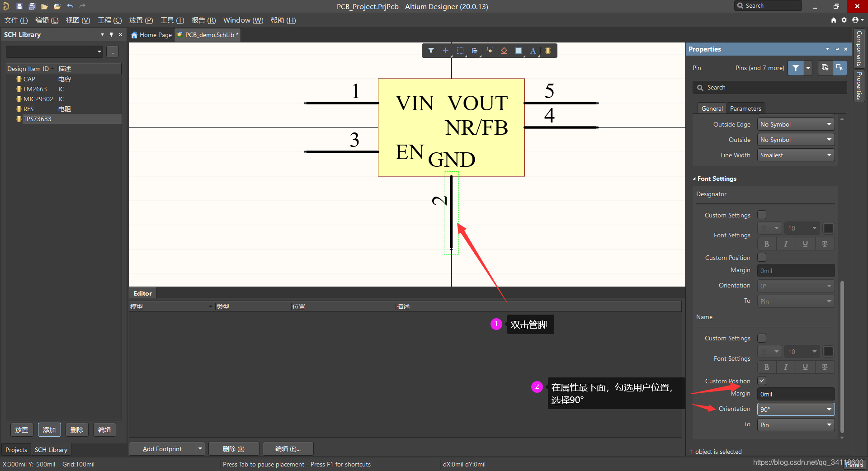Click the Name Margin input field
The width and height of the screenshot is (868, 471).
[796, 394]
